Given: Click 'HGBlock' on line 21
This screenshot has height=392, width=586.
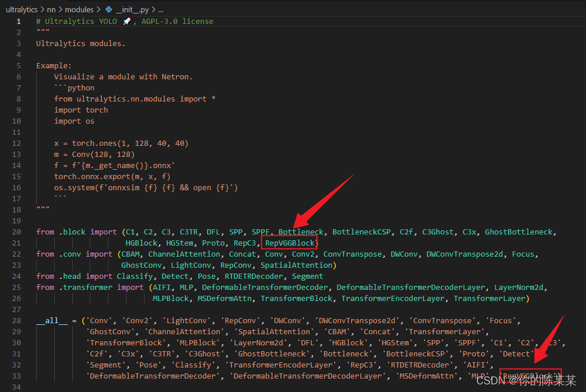Looking at the screenshot, I should click(141, 243).
